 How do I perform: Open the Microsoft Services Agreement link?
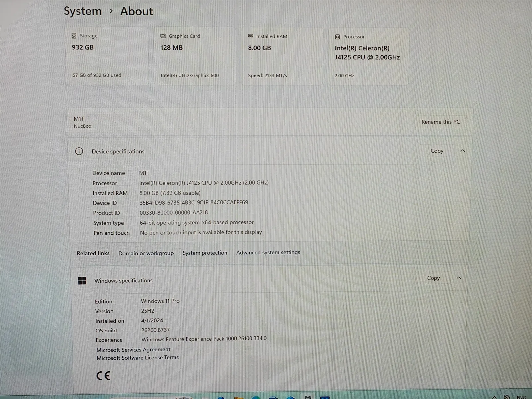(x=133, y=350)
